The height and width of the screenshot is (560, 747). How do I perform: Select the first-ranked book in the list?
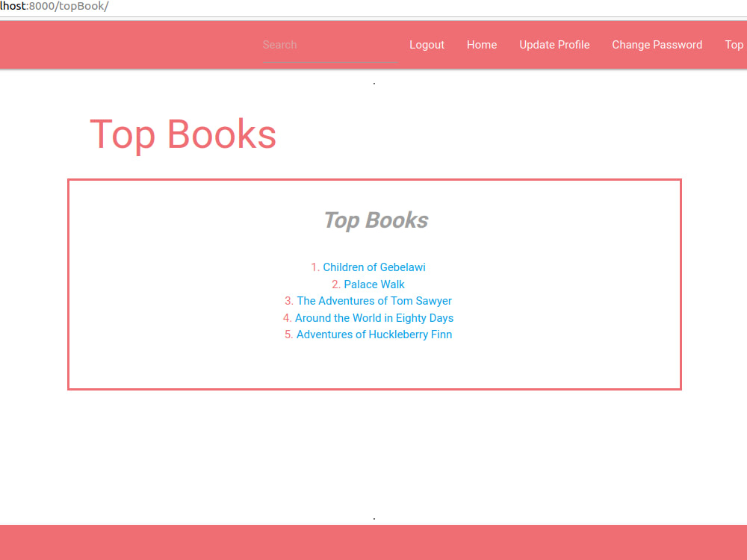point(374,267)
